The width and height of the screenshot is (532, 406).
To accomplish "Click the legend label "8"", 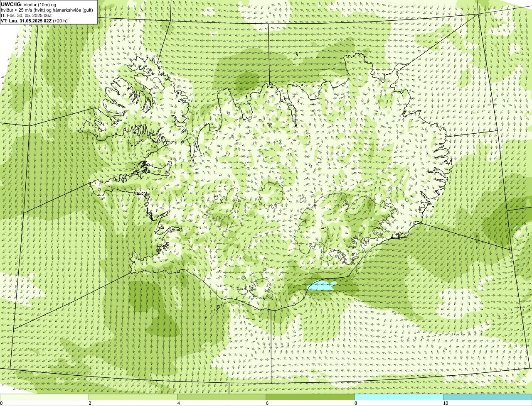I will [x=355, y=403].
